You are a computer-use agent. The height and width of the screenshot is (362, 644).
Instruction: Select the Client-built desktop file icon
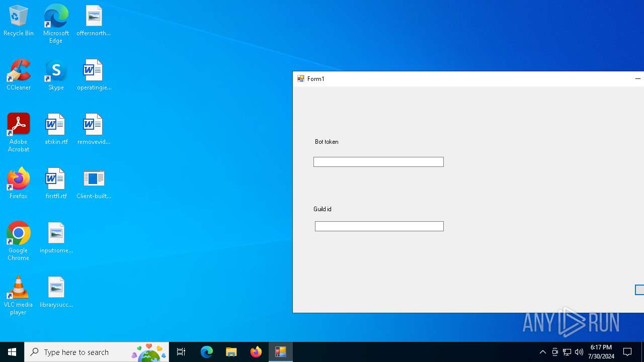(94, 184)
